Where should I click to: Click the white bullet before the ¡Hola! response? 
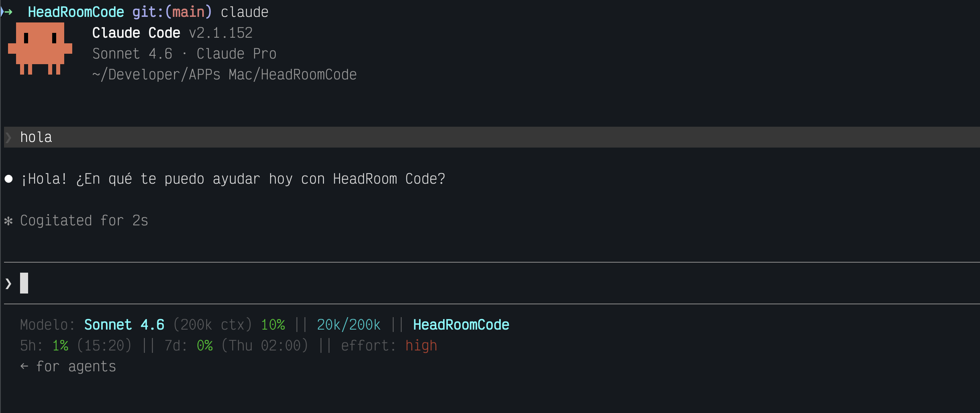click(8, 179)
